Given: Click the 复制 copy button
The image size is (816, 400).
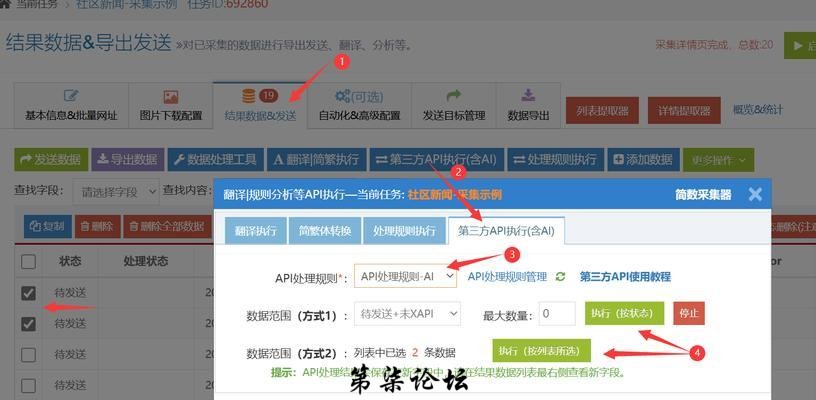Looking at the screenshot, I should click(46, 227).
